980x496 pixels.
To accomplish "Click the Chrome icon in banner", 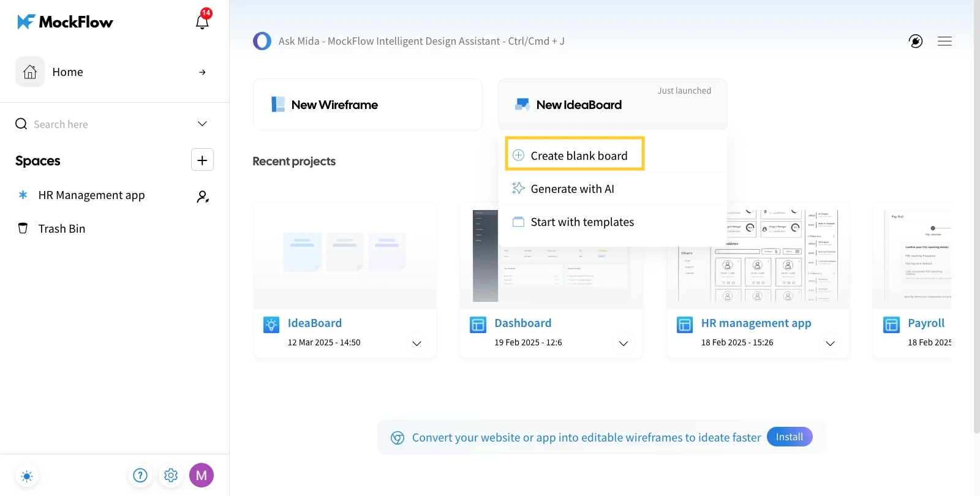I will pos(398,438).
